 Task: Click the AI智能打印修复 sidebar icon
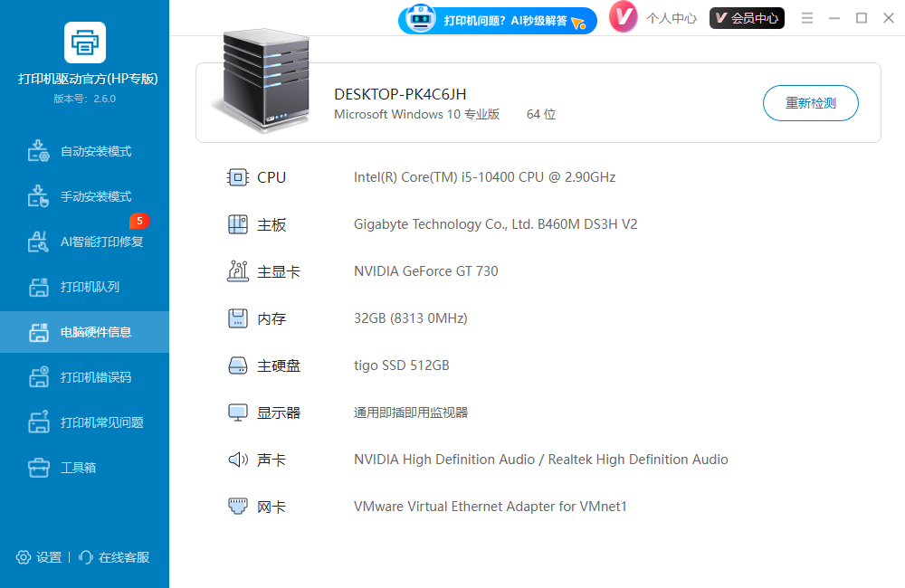pos(38,242)
